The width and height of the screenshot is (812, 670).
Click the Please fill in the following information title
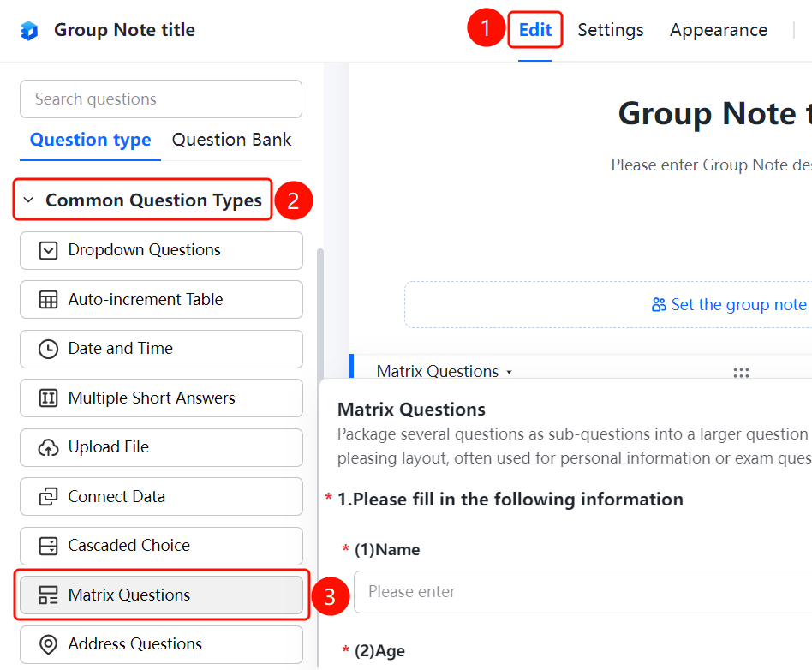click(x=510, y=499)
